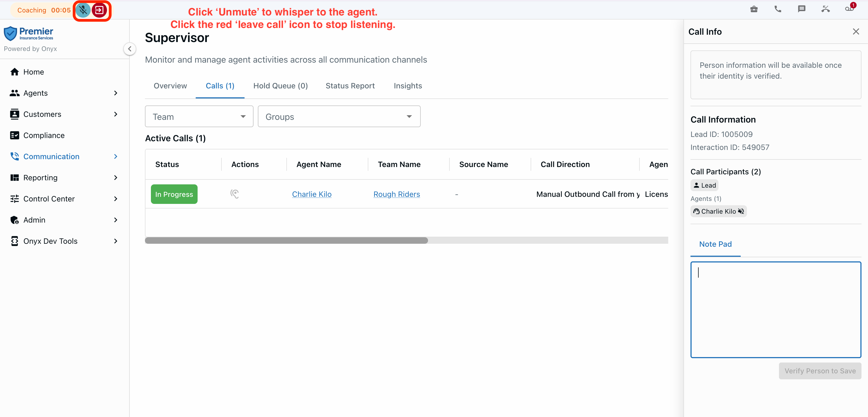Select the Calls (1) tab
The image size is (868, 417).
click(x=220, y=86)
